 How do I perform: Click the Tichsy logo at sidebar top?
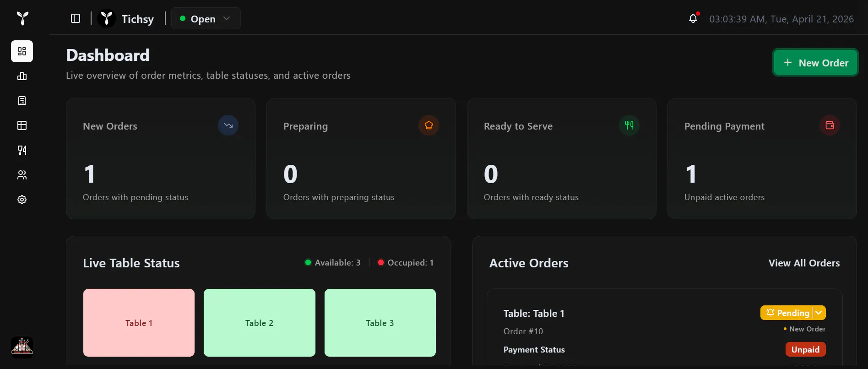point(22,18)
